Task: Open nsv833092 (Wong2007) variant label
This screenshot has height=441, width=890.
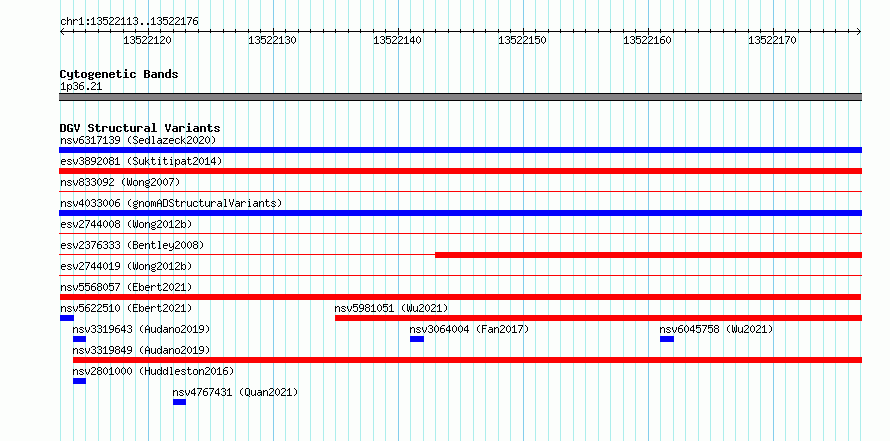Action: [120, 182]
